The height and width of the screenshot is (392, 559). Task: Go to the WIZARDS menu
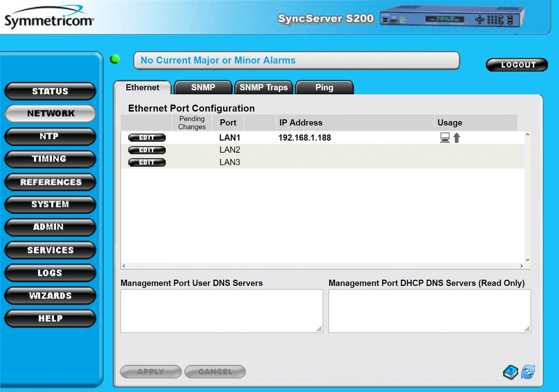pos(50,296)
